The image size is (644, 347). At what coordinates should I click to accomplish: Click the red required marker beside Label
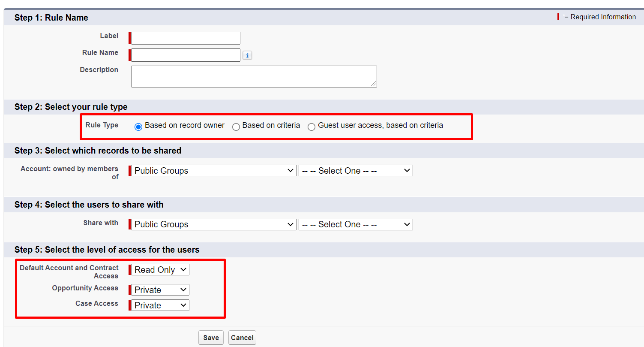[x=129, y=38]
